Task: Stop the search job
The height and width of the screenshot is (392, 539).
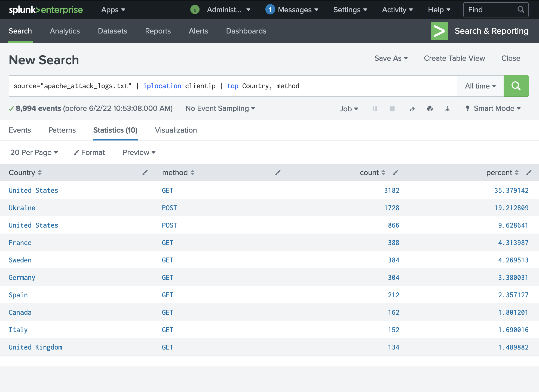Action: click(392, 109)
